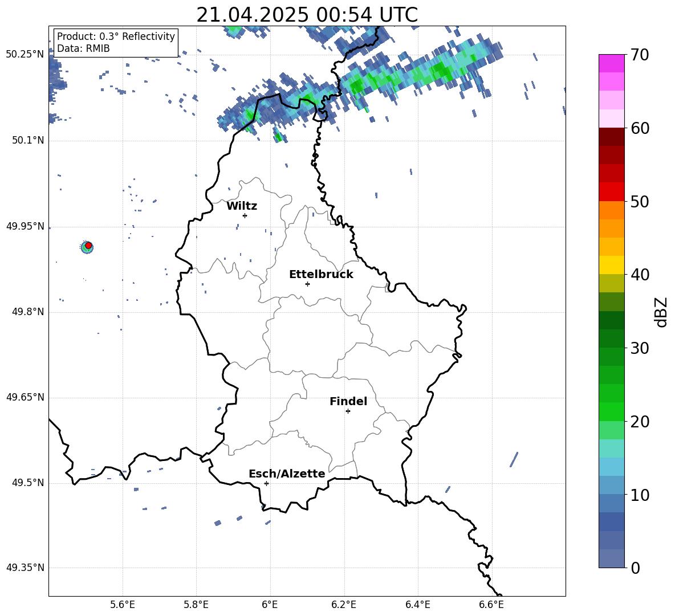Click the Findel location cross marker
Image resolution: width=675 pixels, height=616 pixels.
click(x=348, y=411)
